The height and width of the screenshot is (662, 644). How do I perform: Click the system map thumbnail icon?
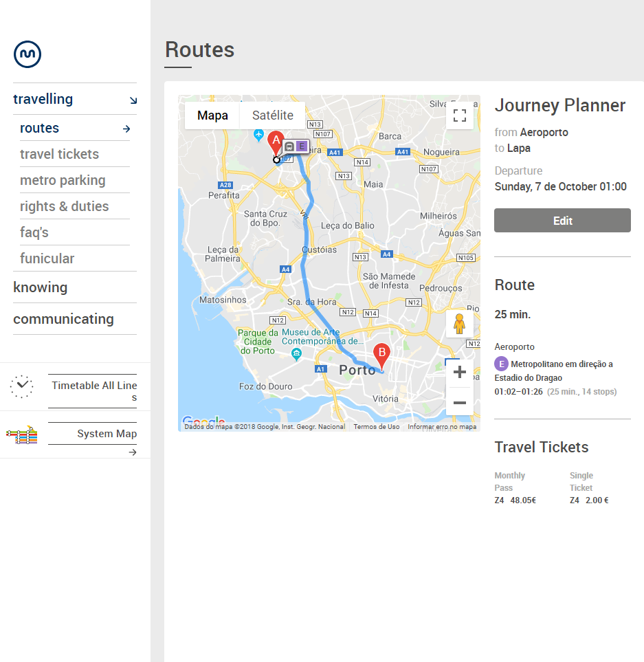(22, 435)
